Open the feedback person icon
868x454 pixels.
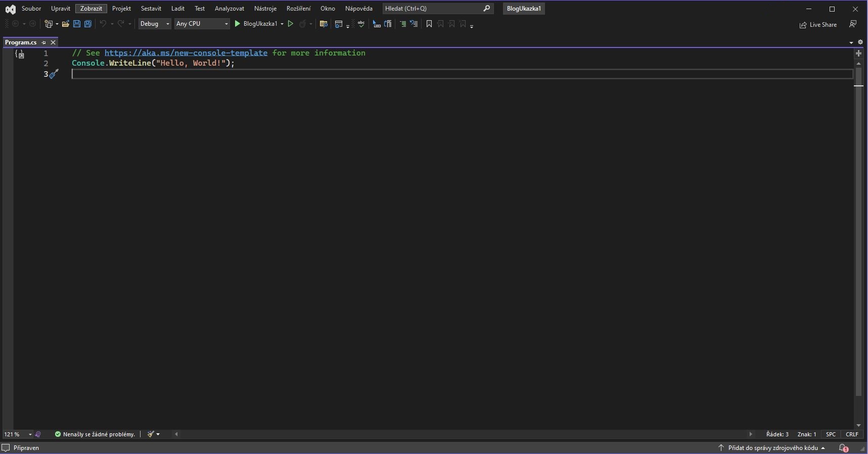click(x=853, y=24)
